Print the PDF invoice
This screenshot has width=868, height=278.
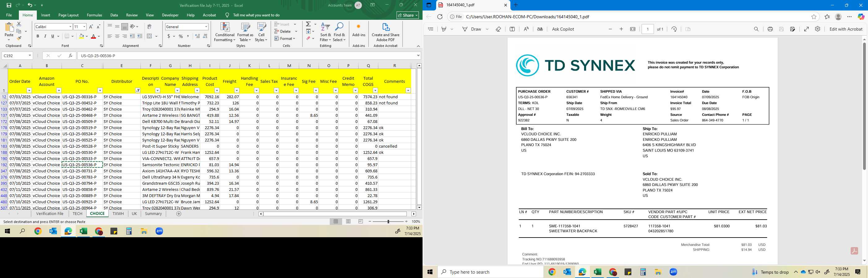pos(770,29)
